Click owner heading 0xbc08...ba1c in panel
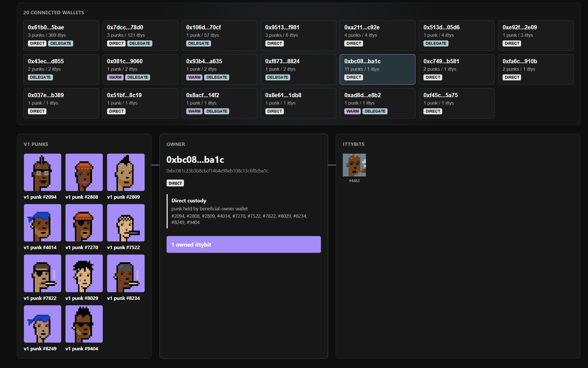This screenshot has width=588, height=368. click(x=196, y=159)
